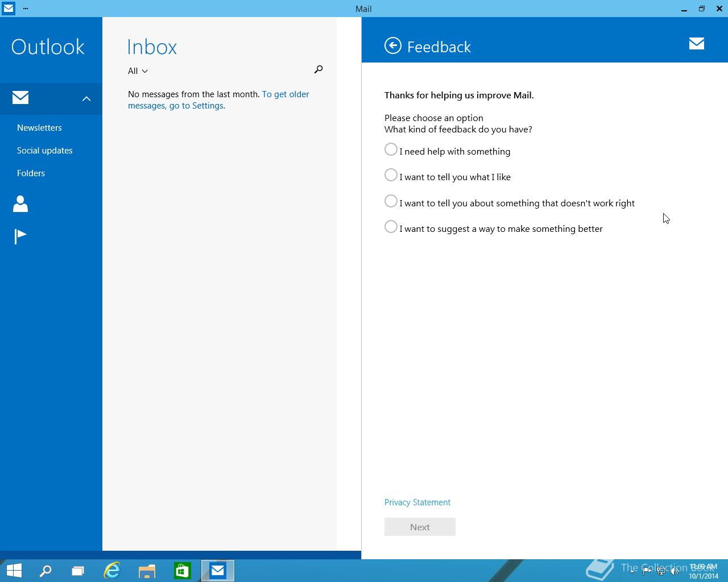Search the Inbox with magnifier icon
Viewport: 728px width, 582px height.
(318, 69)
